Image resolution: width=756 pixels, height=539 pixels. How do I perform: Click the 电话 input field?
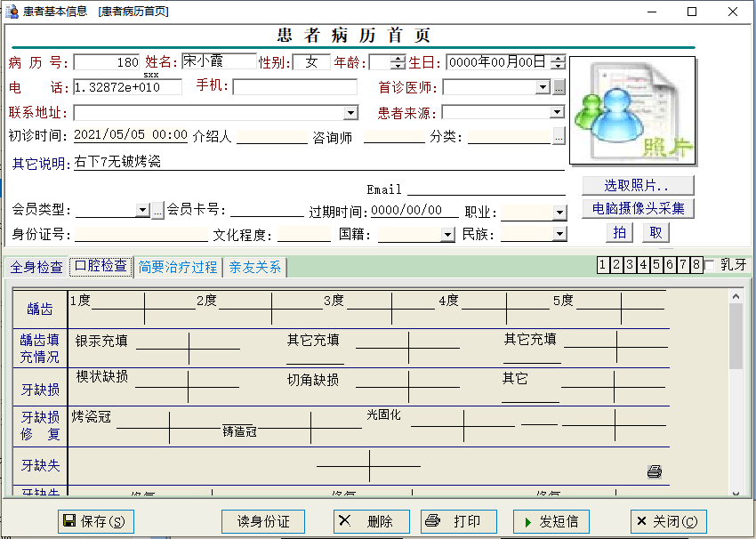click(128, 87)
